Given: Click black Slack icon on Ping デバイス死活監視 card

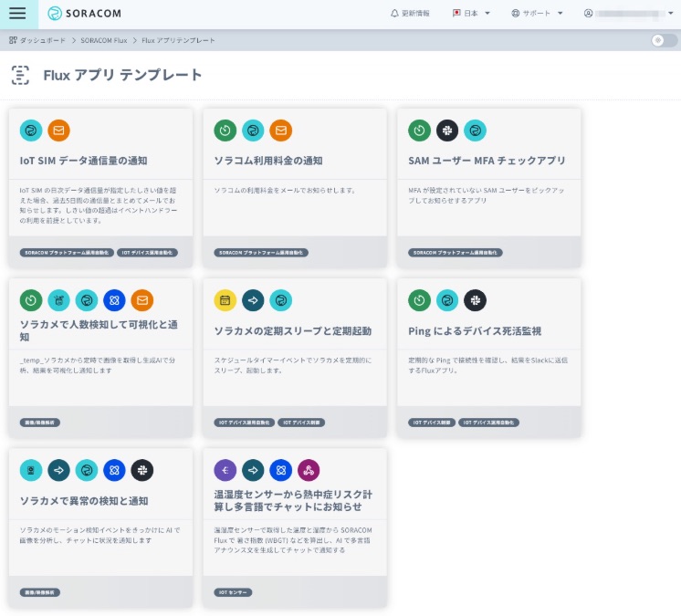Looking at the screenshot, I should pos(475,300).
